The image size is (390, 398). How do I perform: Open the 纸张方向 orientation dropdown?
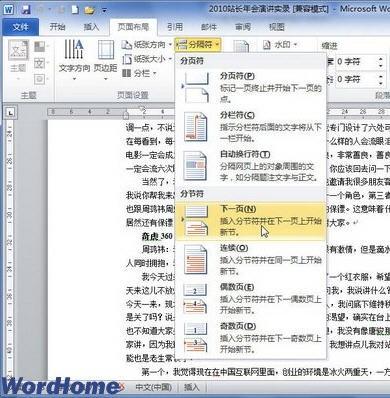click(147, 44)
